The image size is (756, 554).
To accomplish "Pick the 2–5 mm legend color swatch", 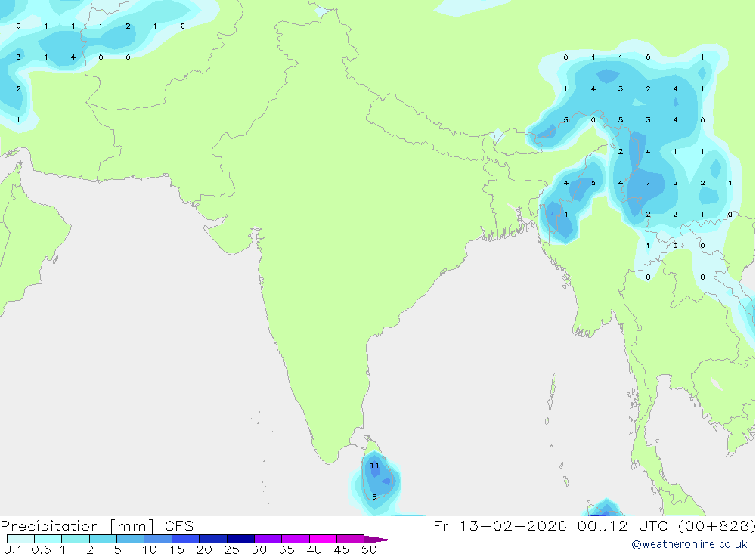I will tap(103, 539).
